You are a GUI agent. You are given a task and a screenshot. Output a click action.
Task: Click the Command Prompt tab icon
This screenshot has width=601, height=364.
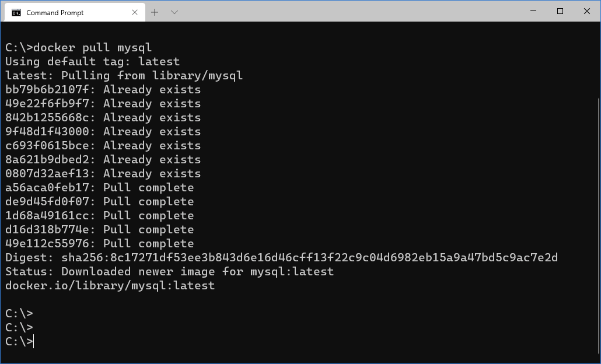click(16, 13)
